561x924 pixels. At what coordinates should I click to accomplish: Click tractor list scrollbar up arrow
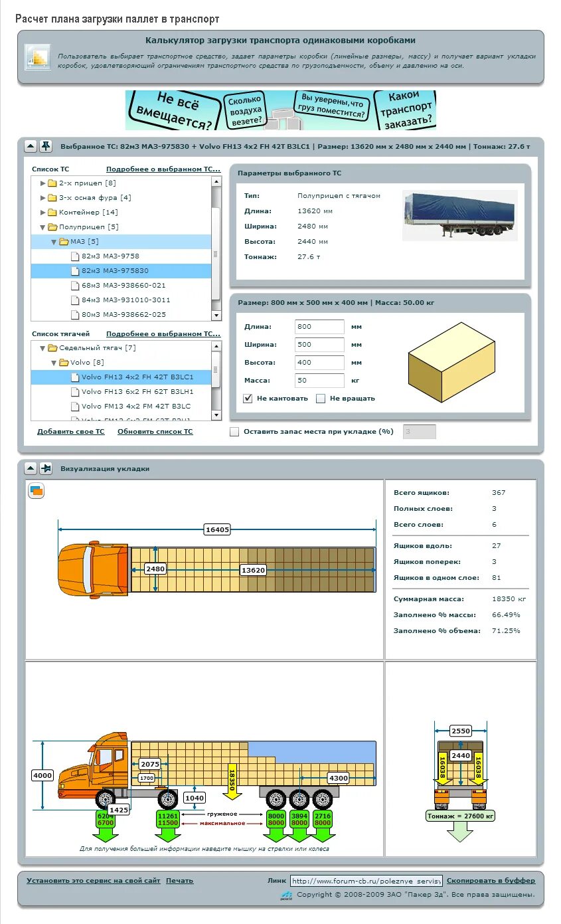pos(216,346)
